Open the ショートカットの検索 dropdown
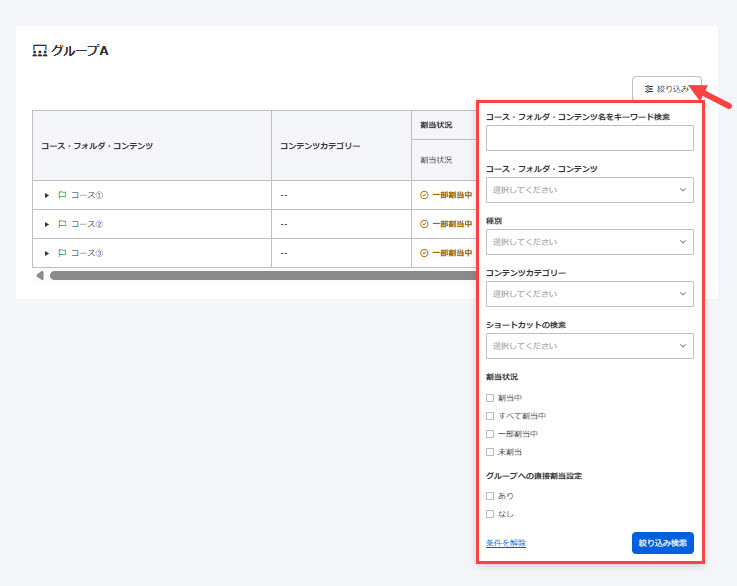 point(589,346)
